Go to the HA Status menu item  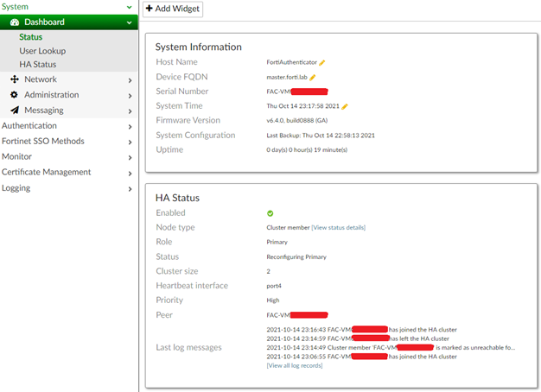coord(37,65)
